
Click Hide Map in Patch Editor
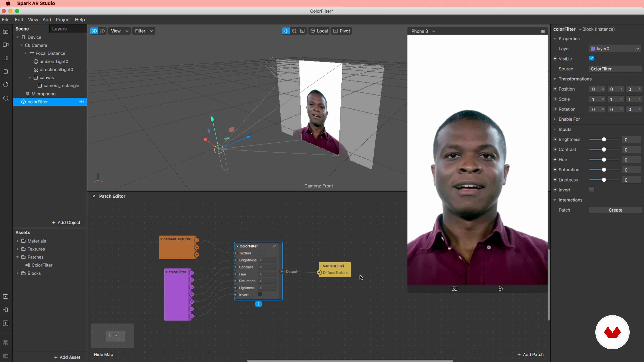[103, 355]
